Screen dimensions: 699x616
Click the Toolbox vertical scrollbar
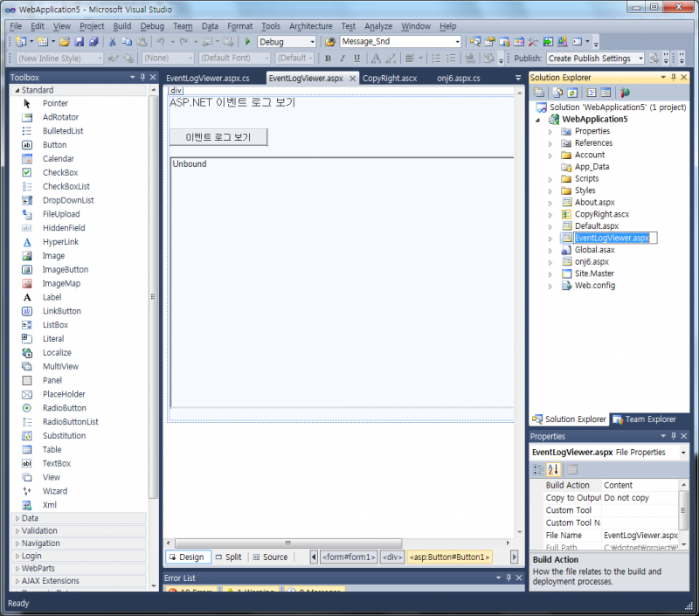(154, 296)
